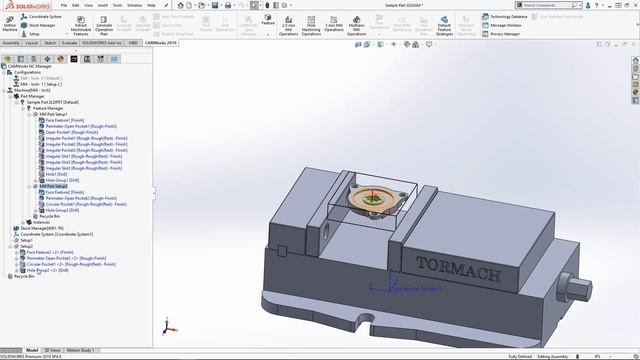Viewport: 640px width, 360px height.
Task: Open the Tools menu
Action: pos(118,5)
